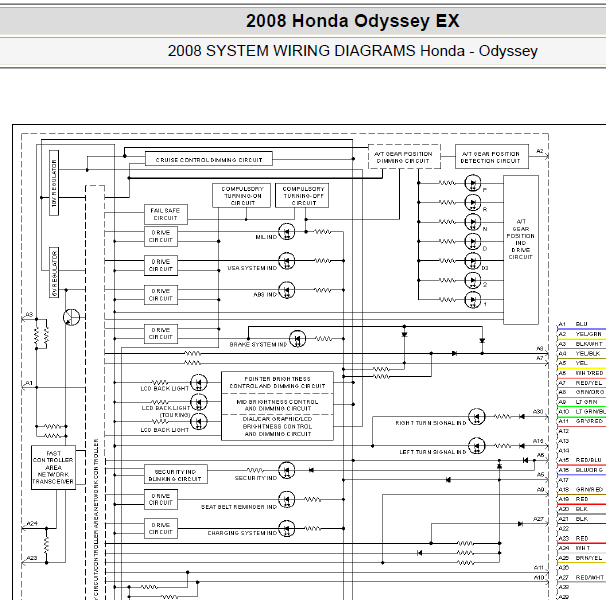Click the A7 RED/YEL pin entry
This screenshot has height=600, width=606.
click(582, 383)
